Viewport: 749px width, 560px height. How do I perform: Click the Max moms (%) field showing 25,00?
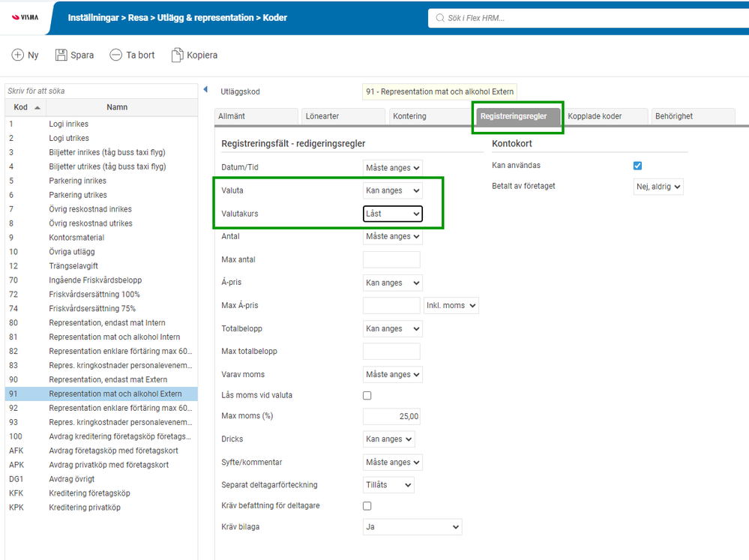click(x=391, y=416)
